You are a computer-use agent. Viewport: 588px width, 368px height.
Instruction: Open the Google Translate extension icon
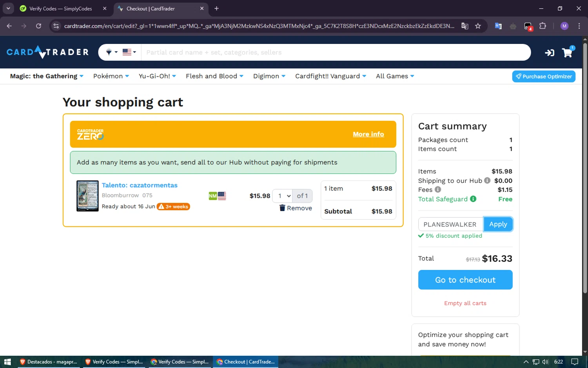498,26
